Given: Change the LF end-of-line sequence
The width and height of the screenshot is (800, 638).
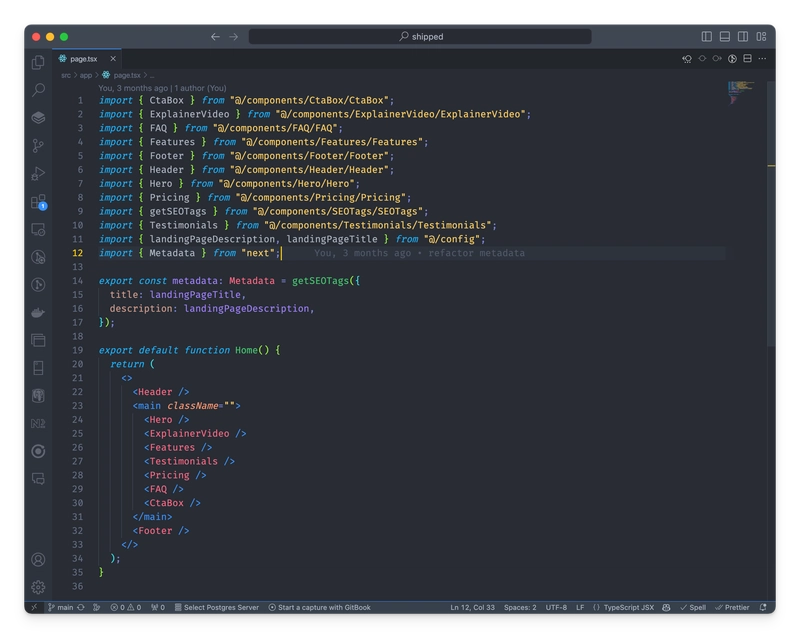Looking at the screenshot, I should pos(580,607).
